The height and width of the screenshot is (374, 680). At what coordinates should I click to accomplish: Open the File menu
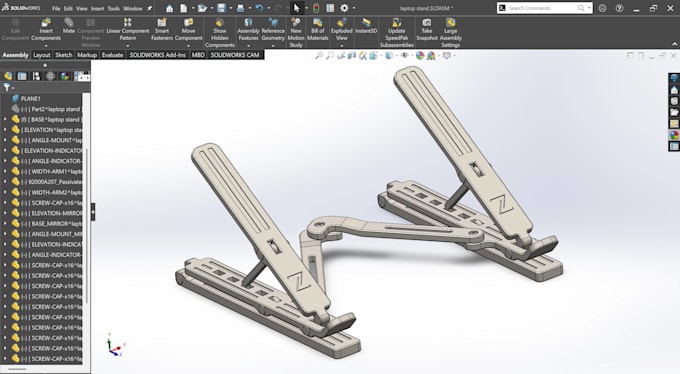coord(56,8)
